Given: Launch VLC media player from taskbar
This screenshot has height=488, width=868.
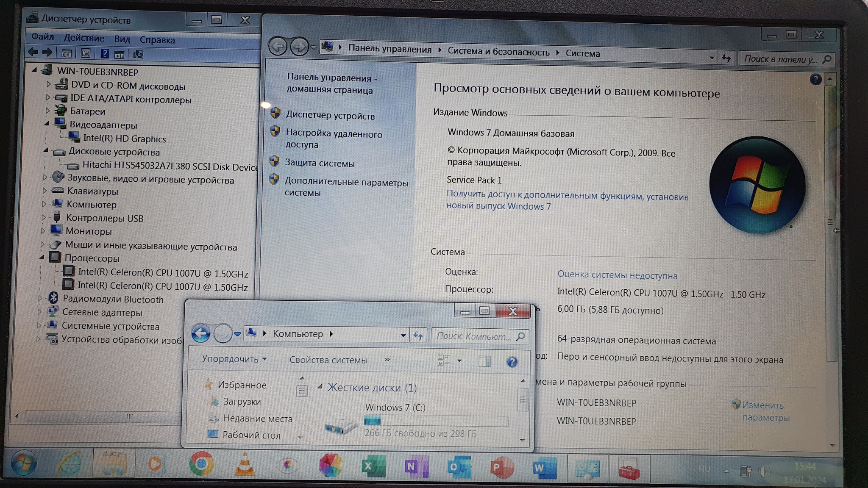Looking at the screenshot, I should coord(245,465).
